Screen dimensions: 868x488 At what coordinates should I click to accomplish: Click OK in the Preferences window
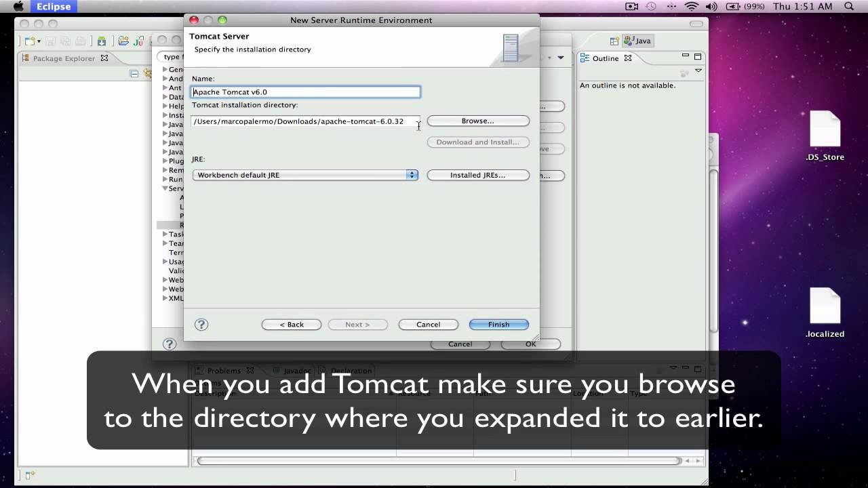point(530,344)
